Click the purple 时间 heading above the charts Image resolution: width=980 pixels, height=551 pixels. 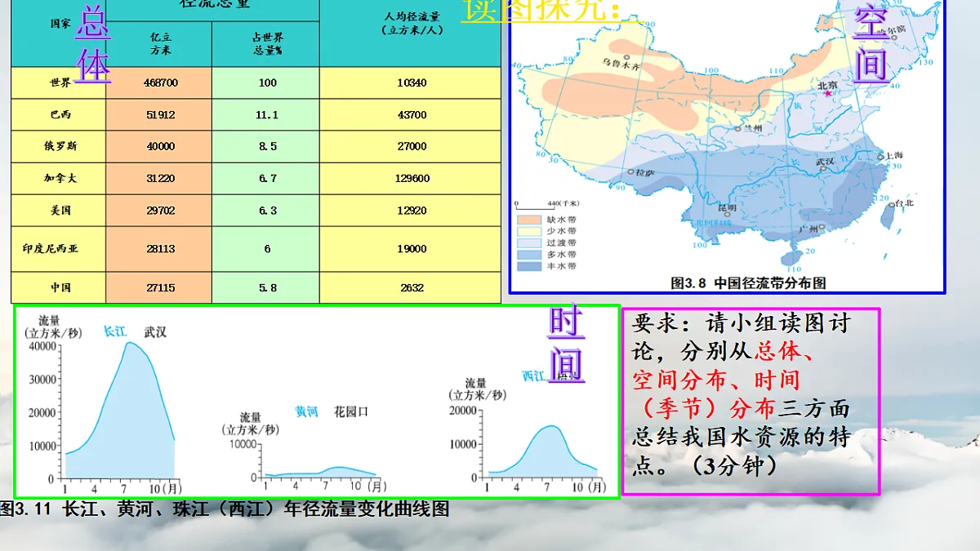(x=566, y=344)
